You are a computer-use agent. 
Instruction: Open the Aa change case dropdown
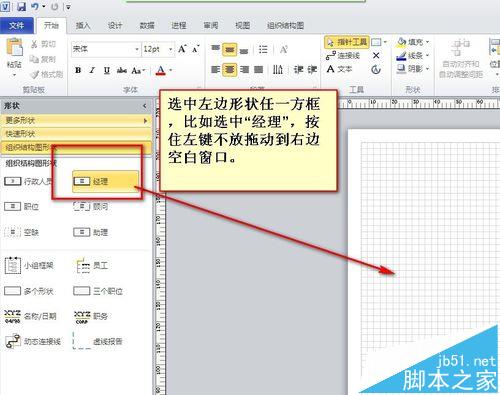[138, 70]
